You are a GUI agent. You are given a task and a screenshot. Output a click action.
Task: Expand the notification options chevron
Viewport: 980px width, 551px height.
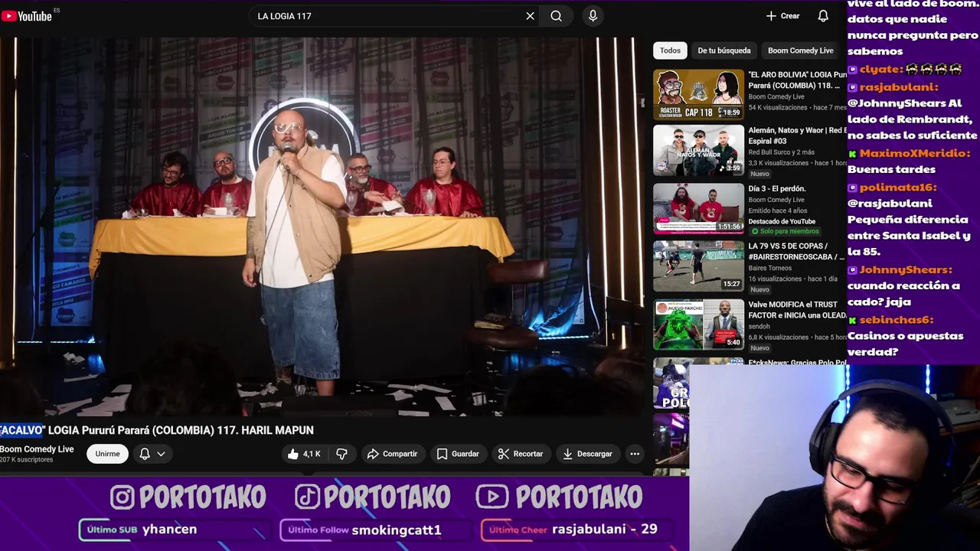(x=161, y=454)
